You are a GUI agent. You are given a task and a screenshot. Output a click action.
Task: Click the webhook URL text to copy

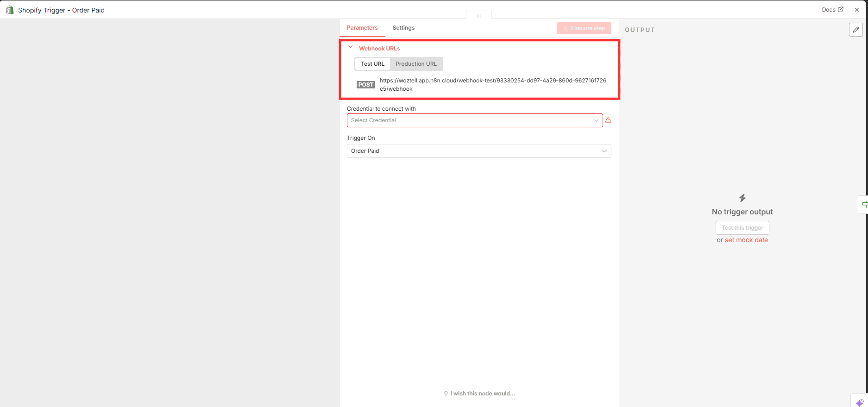tap(493, 84)
